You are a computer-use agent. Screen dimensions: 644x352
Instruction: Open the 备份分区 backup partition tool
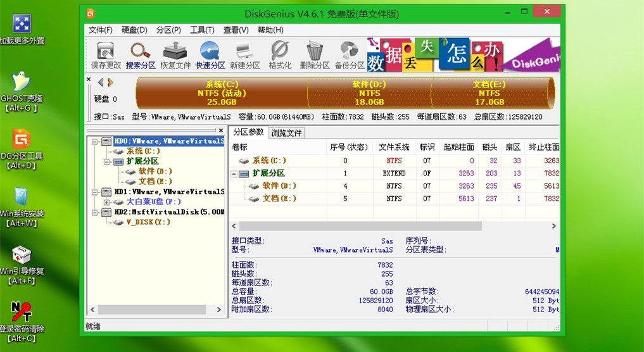(349, 54)
